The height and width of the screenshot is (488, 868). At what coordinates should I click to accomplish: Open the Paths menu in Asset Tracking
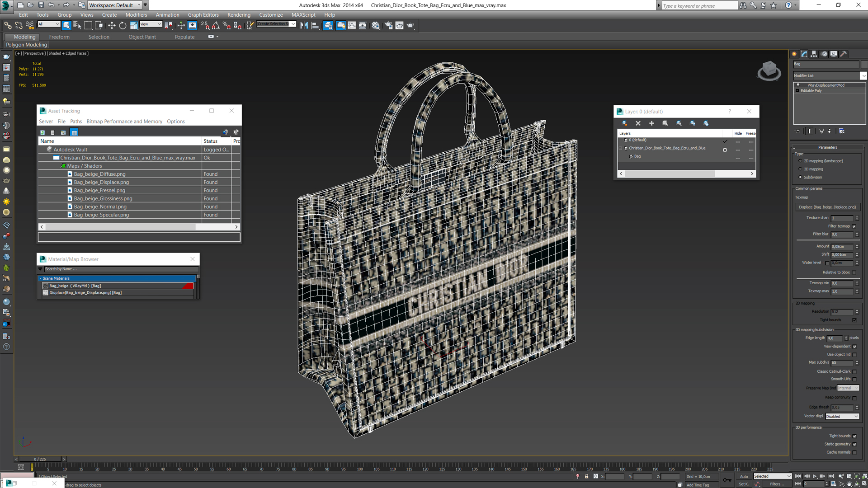point(76,122)
